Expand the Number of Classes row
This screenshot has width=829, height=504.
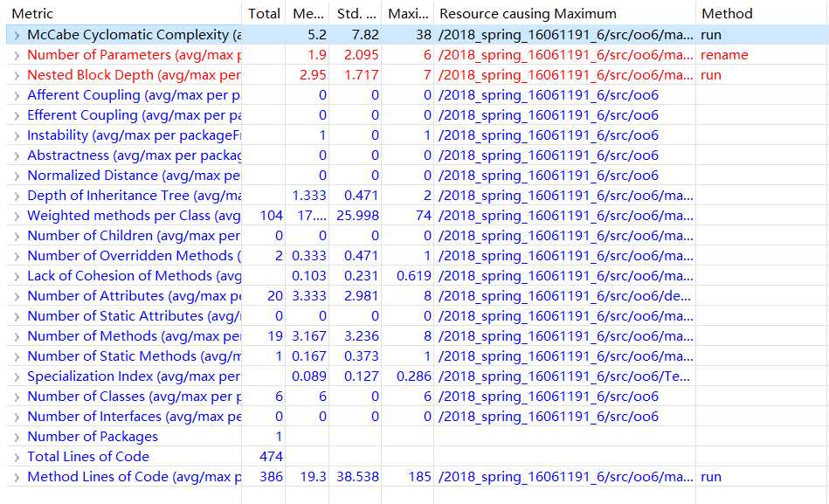[17, 397]
